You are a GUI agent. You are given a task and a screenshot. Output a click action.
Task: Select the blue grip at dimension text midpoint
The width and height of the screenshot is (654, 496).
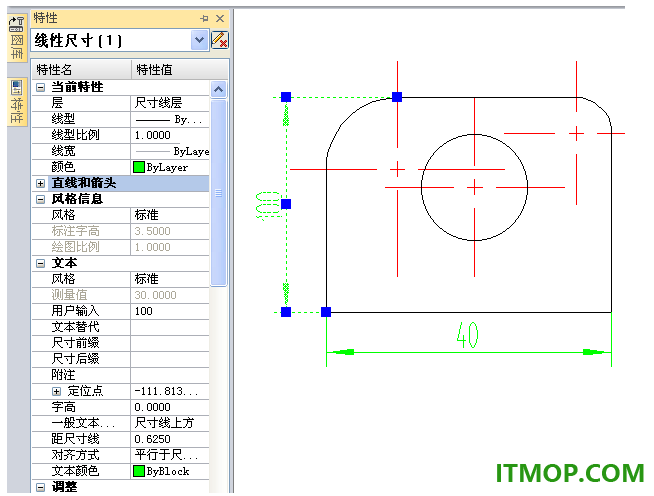pos(286,204)
